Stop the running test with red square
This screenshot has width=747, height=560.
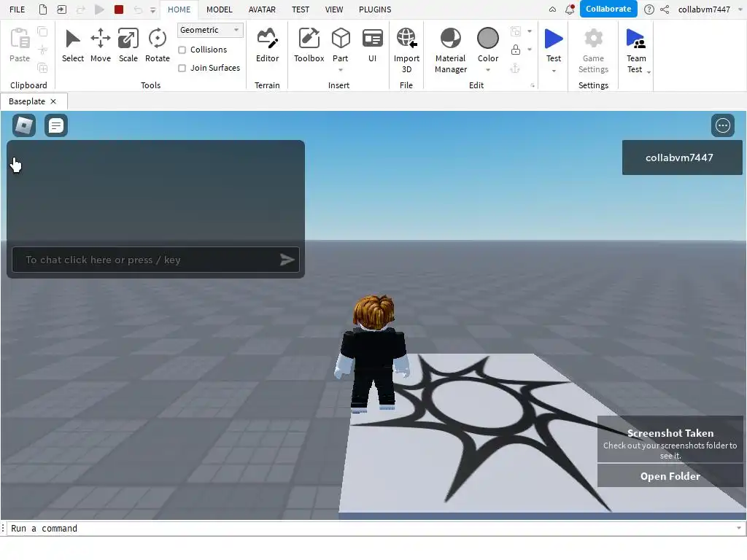[119, 9]
